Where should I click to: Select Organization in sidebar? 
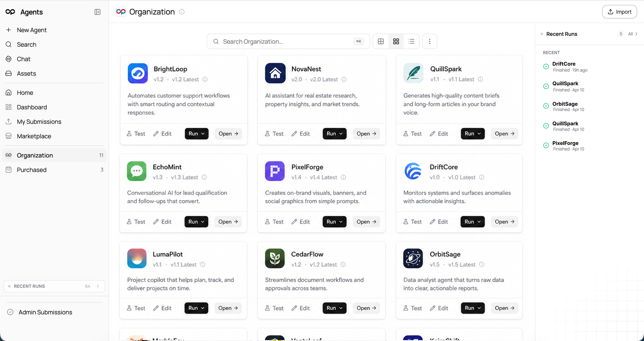(x=54, y=155)
